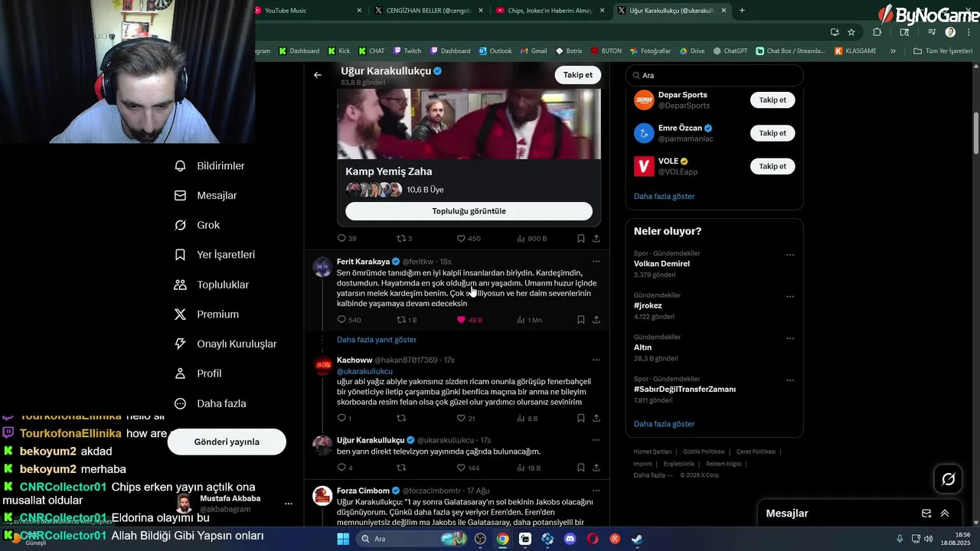Open more options on Ferit Karakaya's tweet
The width and height of the screenshot is (980, 551).
point(596,262)
